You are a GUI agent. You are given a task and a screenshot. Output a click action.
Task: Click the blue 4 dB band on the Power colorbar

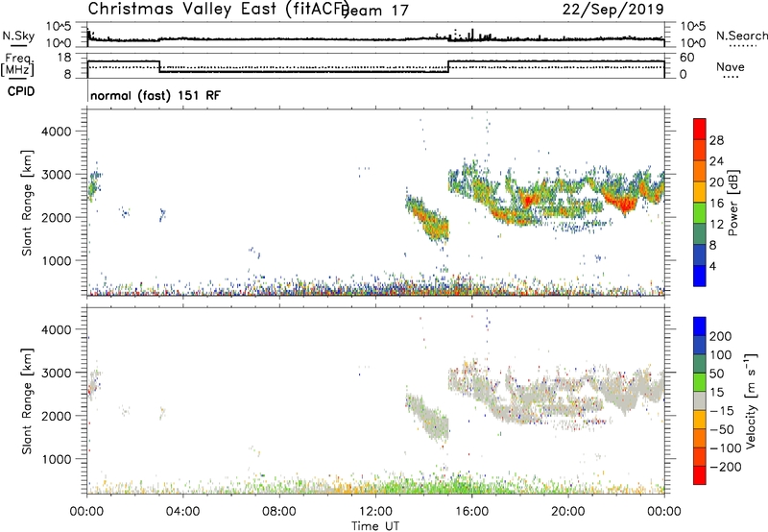click(700, 276)
